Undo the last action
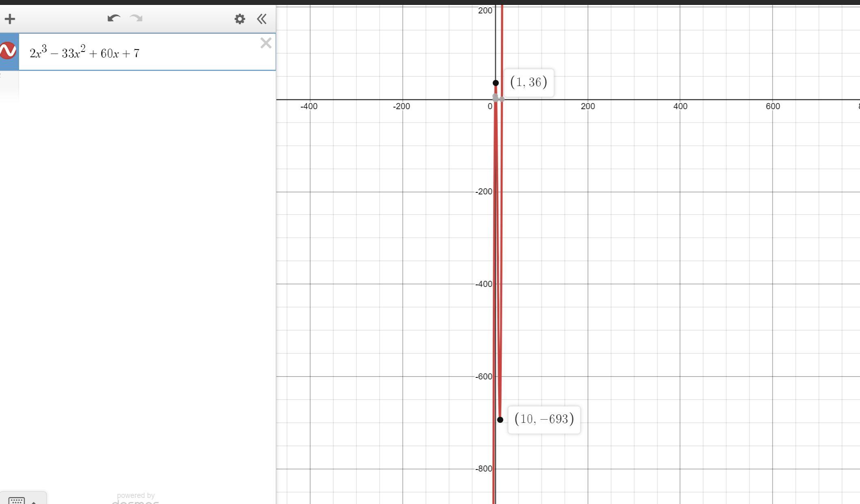 pos(114,18)
